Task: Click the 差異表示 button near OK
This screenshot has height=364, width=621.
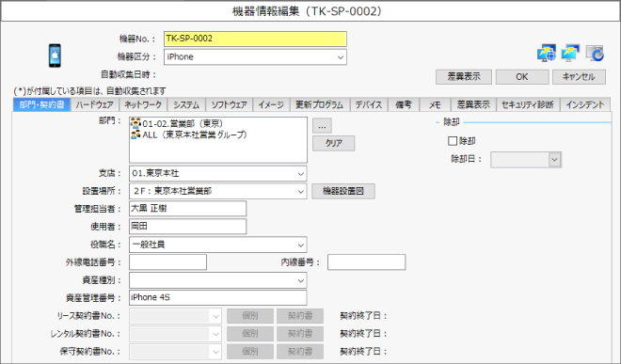Action: (x=464, y=77)
